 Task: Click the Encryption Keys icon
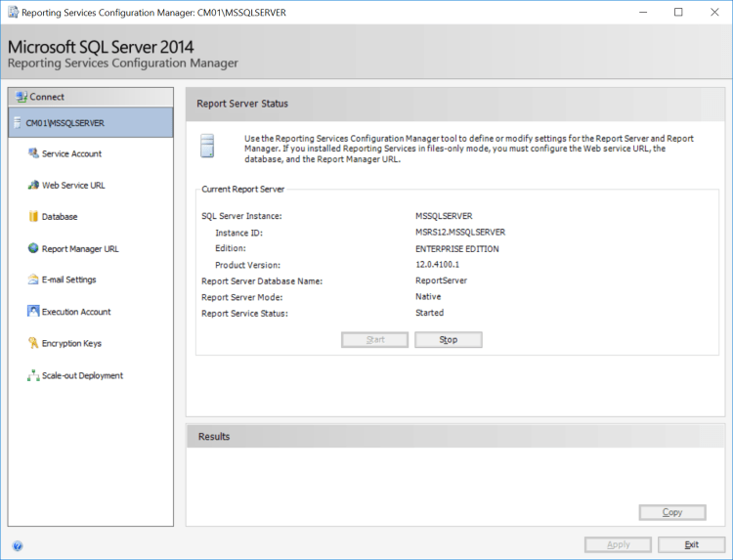tap(33, 343)
